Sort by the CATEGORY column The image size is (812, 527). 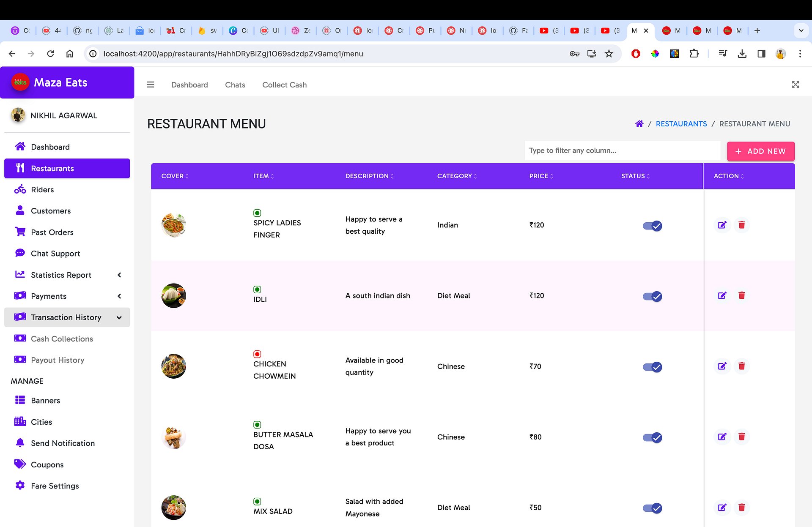pyautogui.click(x=457, y=176)
